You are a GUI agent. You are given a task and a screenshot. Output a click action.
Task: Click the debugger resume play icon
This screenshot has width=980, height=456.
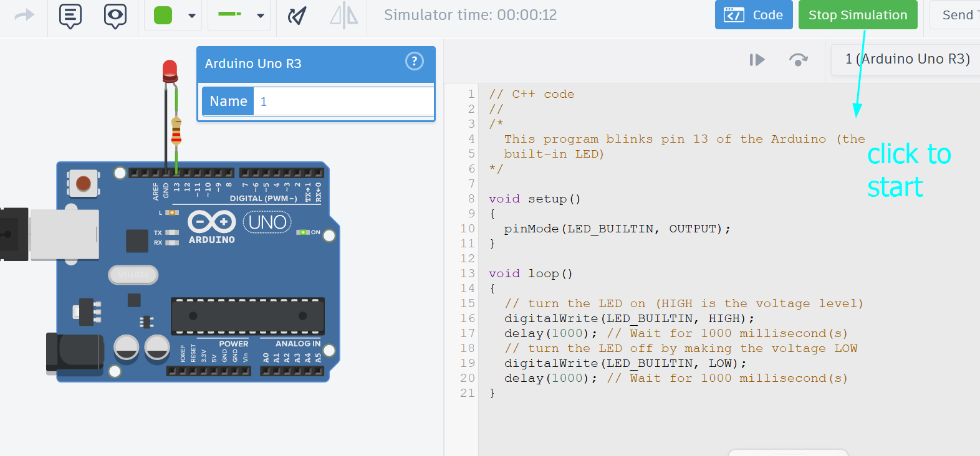757,60
